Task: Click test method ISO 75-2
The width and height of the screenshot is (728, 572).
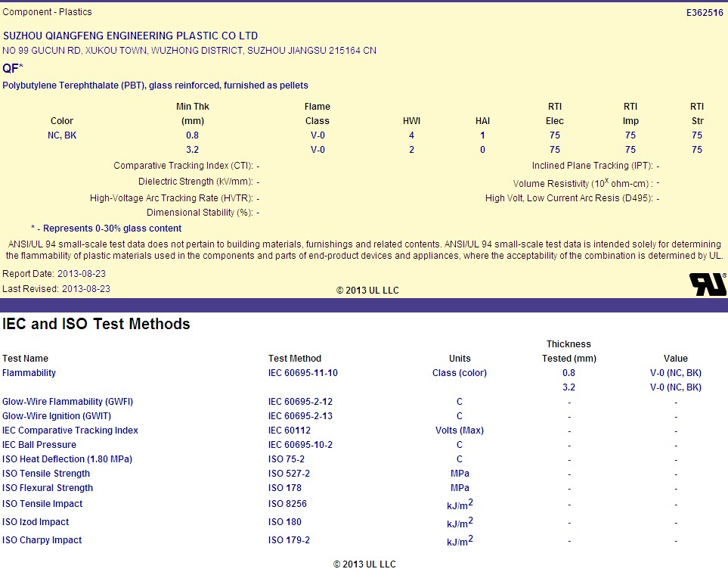Action: pos(286,459)
